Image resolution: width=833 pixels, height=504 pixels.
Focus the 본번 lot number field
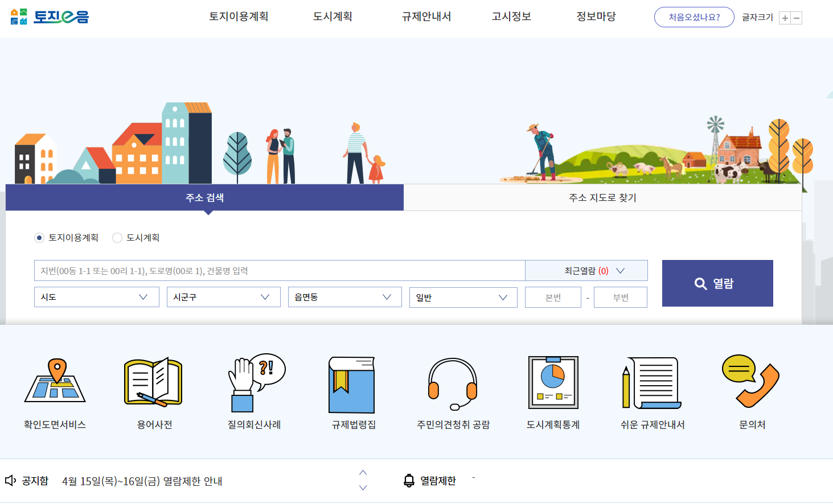point(553,298)
